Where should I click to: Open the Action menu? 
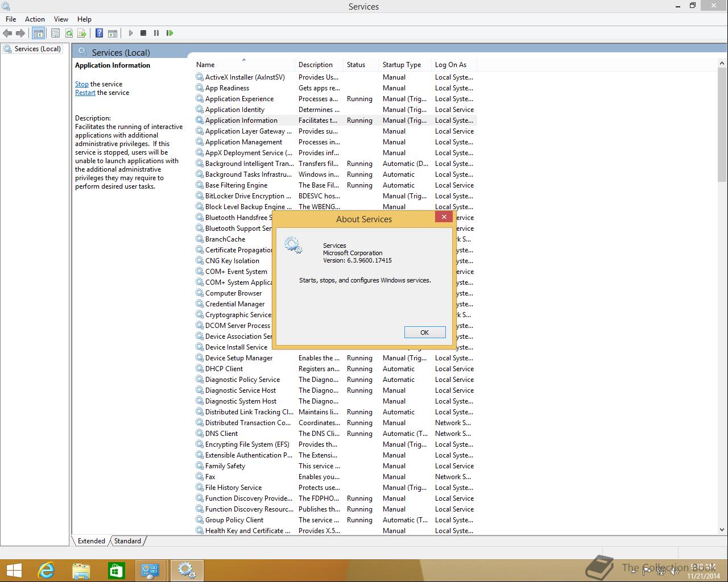[35, 19]
